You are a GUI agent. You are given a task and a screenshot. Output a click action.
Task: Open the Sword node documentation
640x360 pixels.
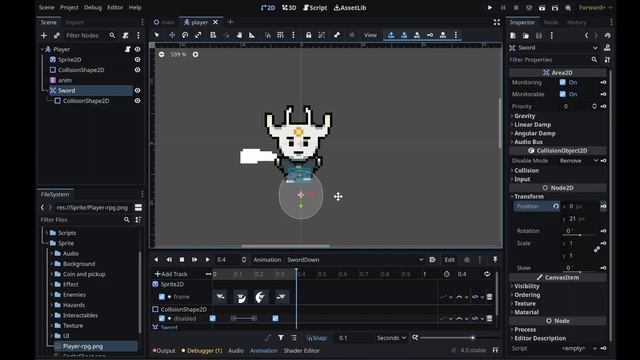click(x=607, y=48)
